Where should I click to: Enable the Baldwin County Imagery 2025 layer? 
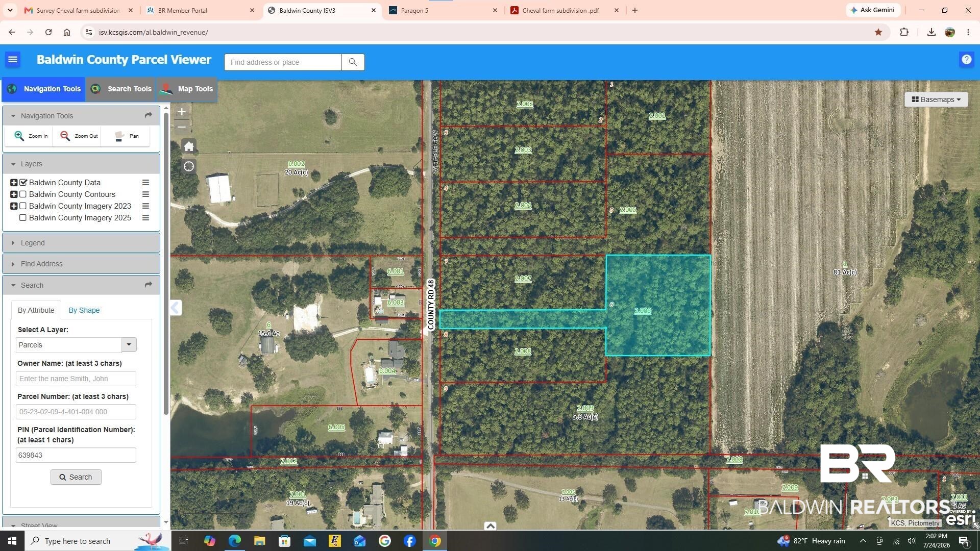[23, 218]
